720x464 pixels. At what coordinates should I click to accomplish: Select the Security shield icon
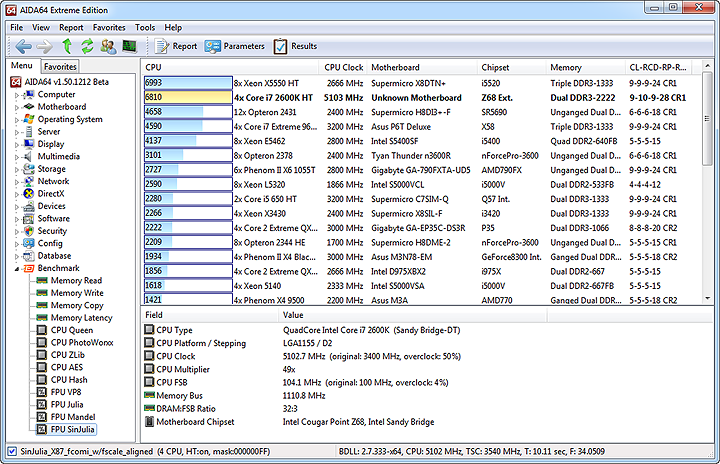[29, 231]
